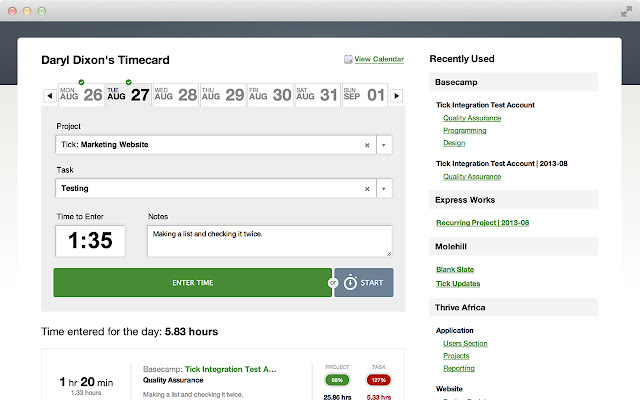This screenshot has width=640, height=400.
Task: Click the Time to Enter field
Action: pyautogui.click(x=90, y=241)
